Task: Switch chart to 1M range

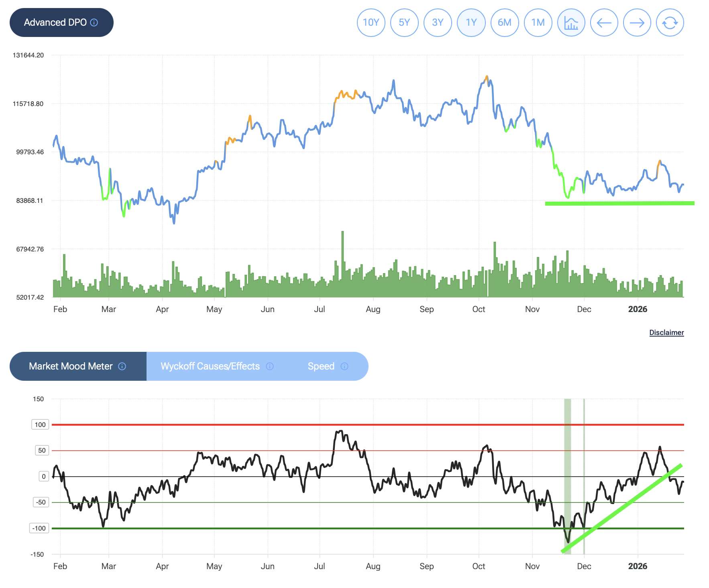Action: [x=538, y=23]
